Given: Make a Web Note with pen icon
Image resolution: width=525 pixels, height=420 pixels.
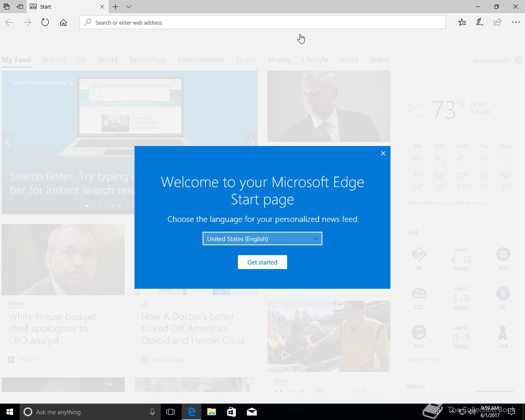Looking at the screenshot, I should [479, 23].
